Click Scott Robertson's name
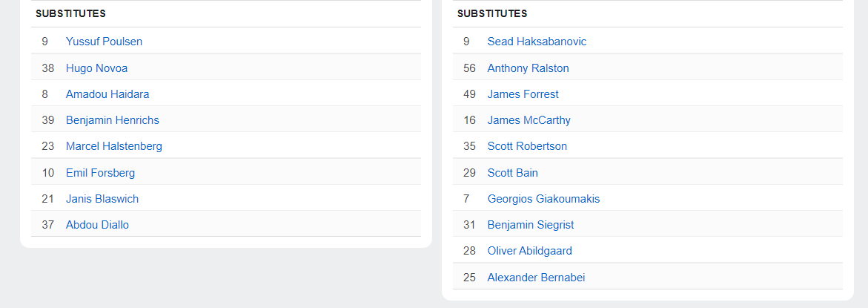The image size is (868, 308). coord(527,146)
